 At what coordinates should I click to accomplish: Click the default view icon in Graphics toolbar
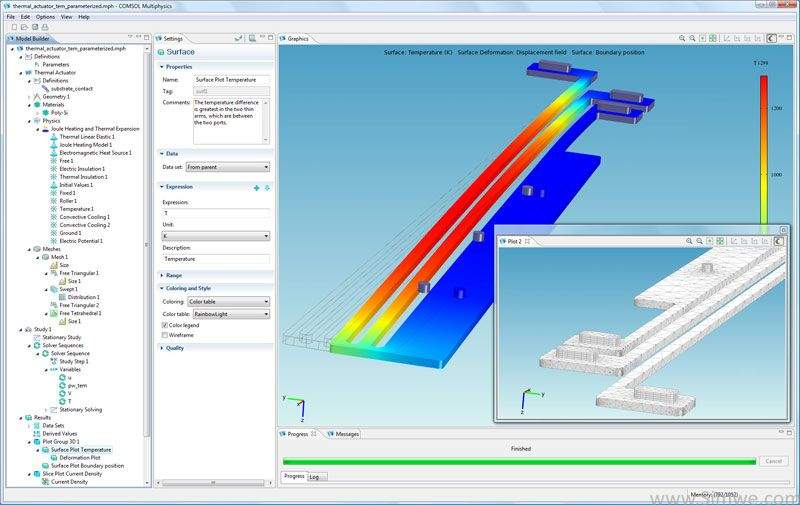[x=727, y=38]
